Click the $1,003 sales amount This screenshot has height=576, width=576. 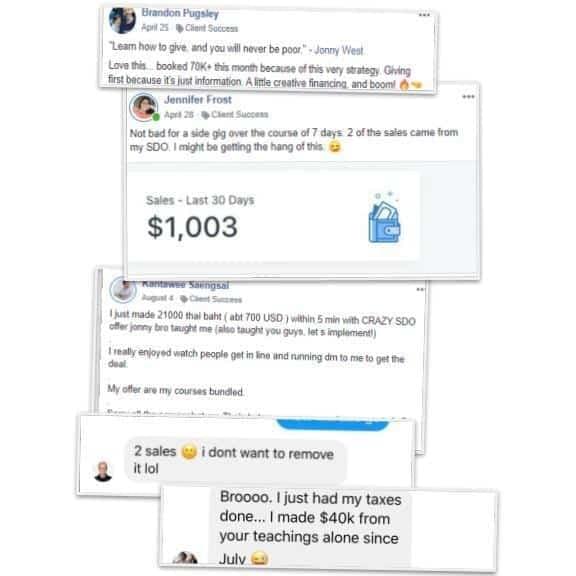coord(192,227)
